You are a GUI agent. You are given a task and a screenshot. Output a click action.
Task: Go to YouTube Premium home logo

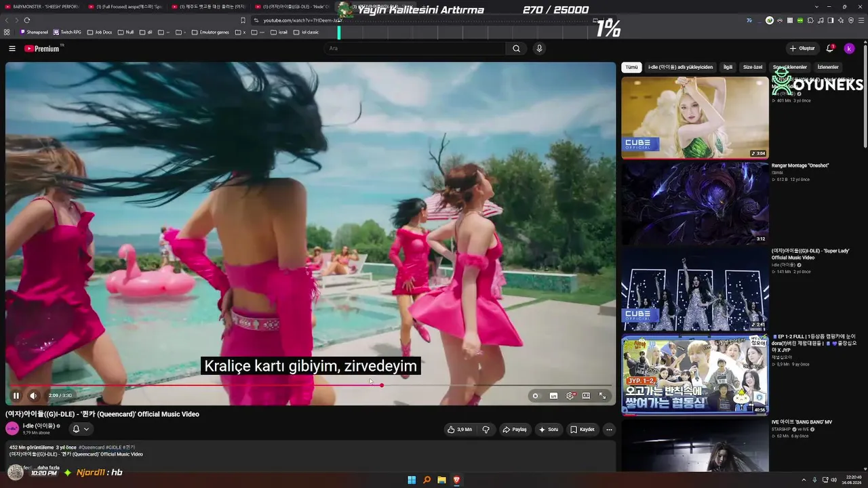click(43, 48)
